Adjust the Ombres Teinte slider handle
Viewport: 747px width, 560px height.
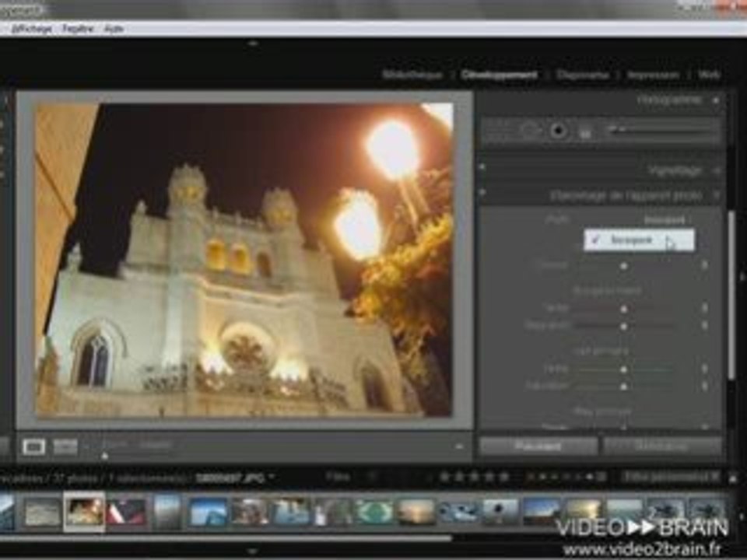tap(623, 266)
